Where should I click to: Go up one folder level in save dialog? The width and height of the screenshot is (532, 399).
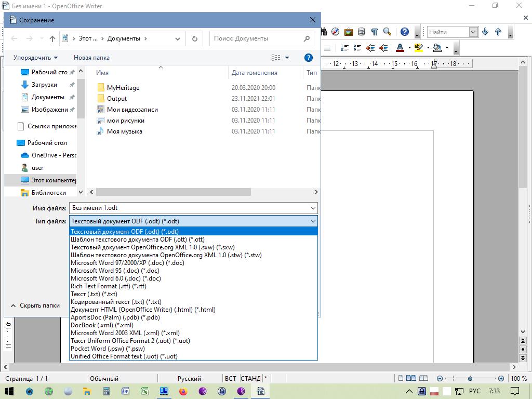52,38
